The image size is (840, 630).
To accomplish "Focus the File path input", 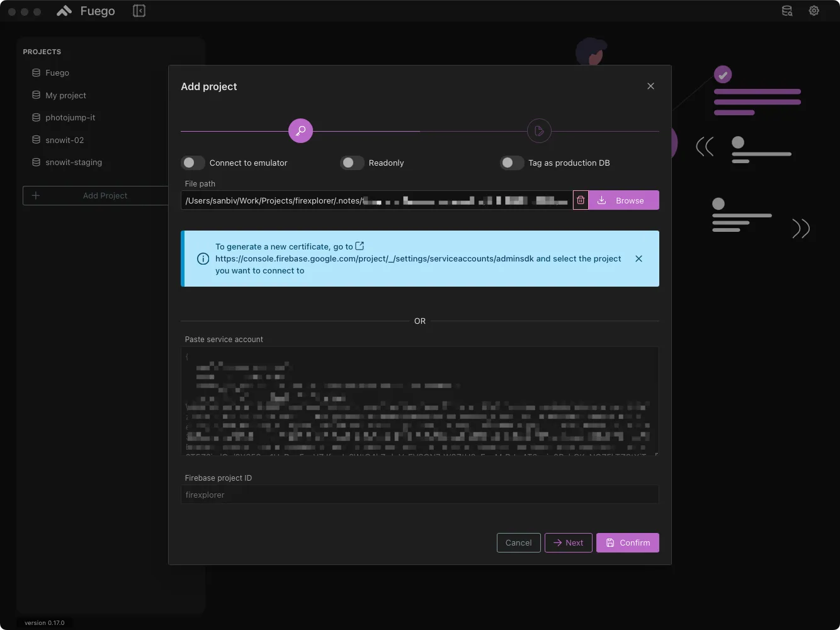I will tap(377, 200).
